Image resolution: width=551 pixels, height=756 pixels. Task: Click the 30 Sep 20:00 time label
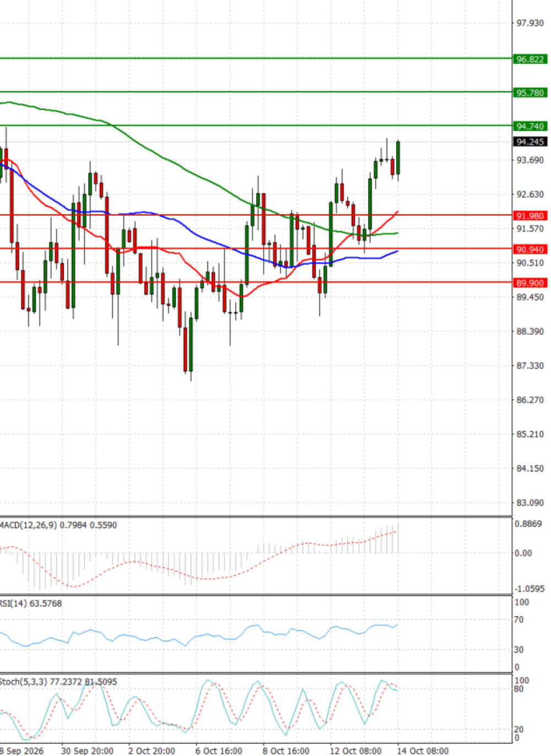tap(87, 751)
